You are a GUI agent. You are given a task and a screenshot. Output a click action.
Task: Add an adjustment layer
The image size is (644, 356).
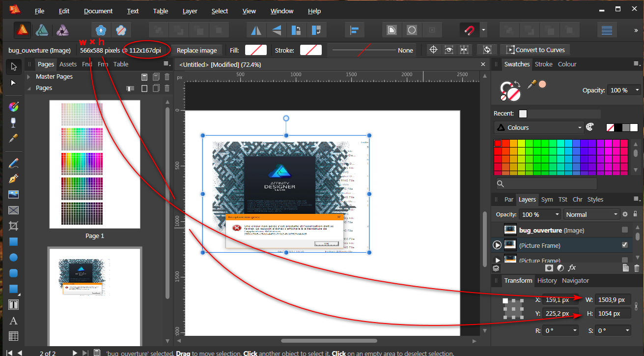[560, 268]
